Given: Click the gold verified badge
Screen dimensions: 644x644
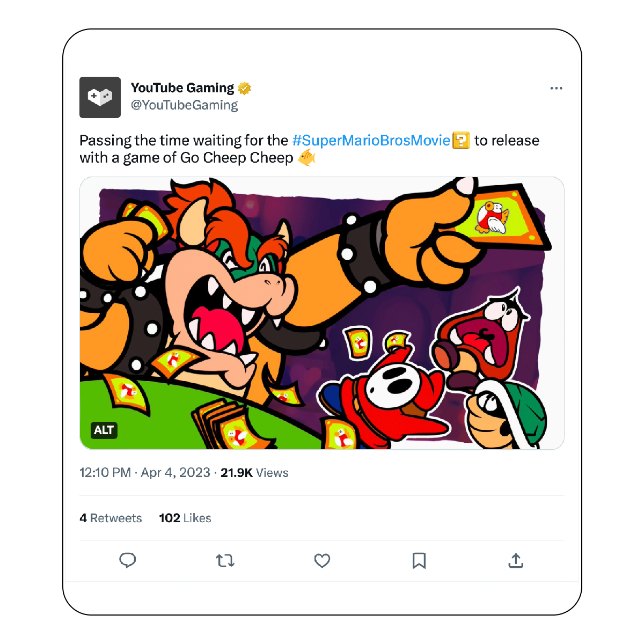Looking at the screenshot, I should (245, 88).
